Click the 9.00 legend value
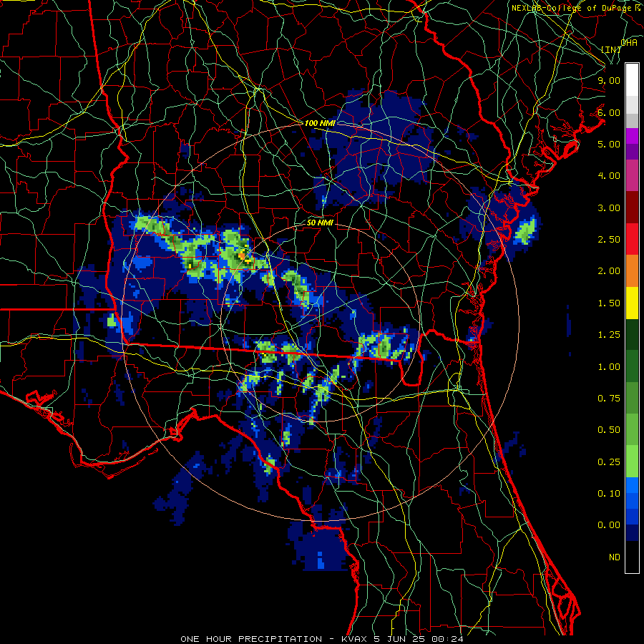 (x=609, y=80)
